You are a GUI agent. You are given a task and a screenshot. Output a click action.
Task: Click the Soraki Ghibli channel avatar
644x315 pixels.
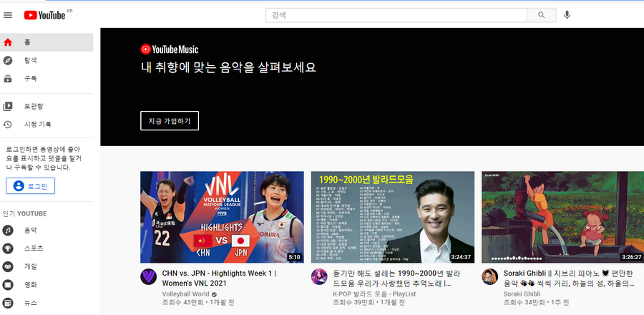click(x=489, y=277)
